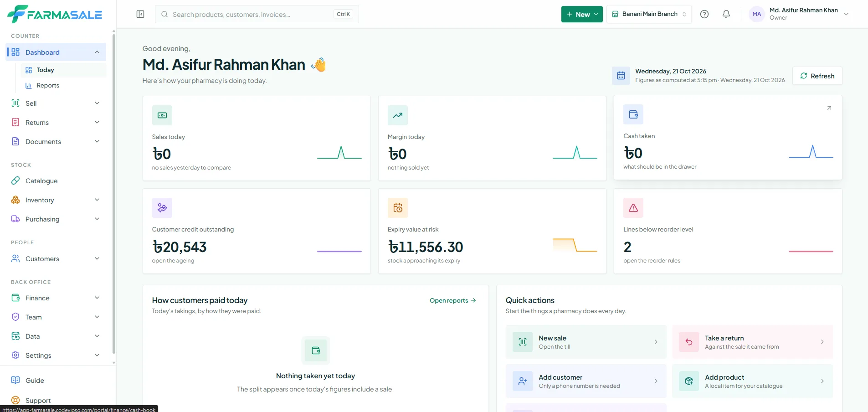The width and height of the screenshot is (868, 412).
Task: Click the Cash taken wallet icon
Action: click(x=633, y=114)
